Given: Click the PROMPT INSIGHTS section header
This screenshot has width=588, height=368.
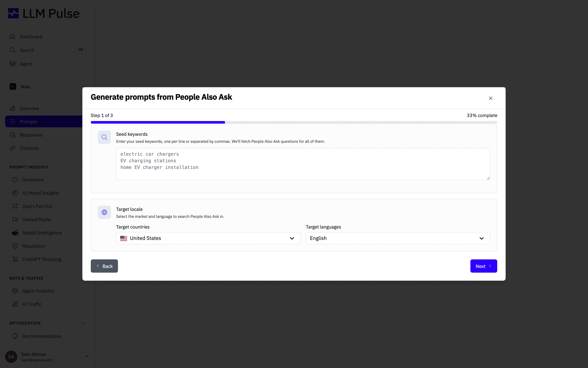Looking at the screenshot, I should (x=29, y=167).
